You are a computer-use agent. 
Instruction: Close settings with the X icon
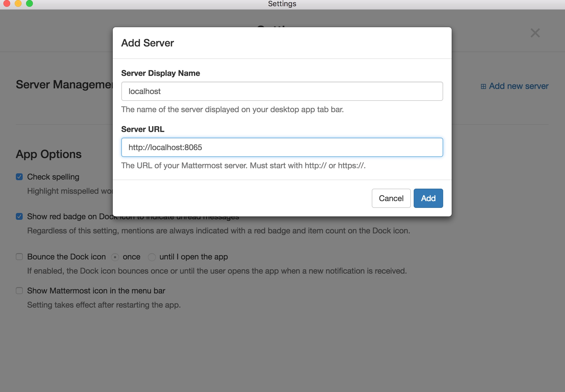tap(535, 33)
